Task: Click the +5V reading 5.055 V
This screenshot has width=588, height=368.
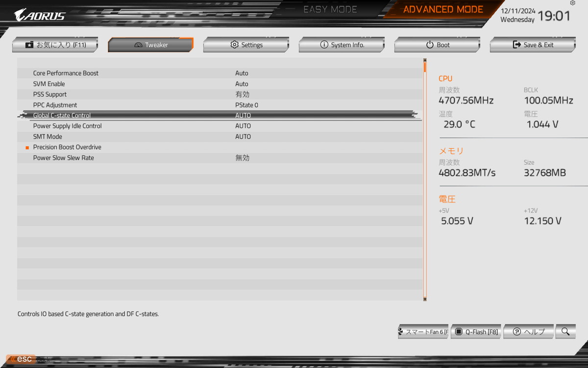Action: coord(457,221)
